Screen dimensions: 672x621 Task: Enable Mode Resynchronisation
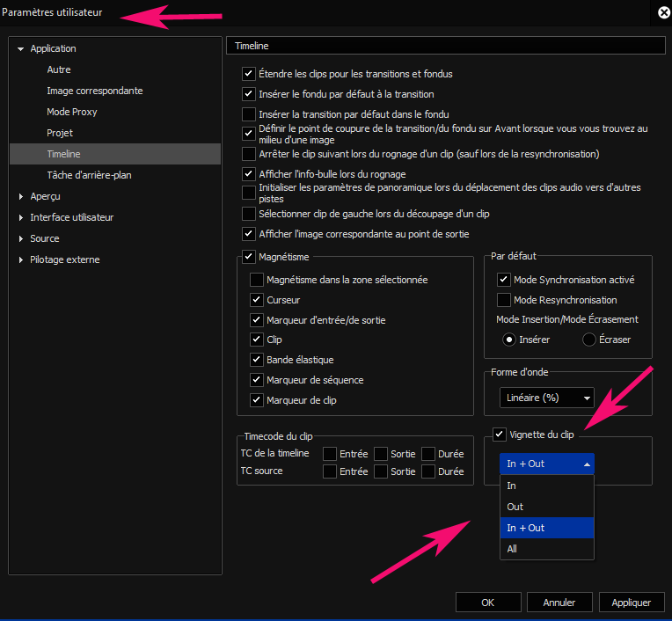(x=504, y=300)
